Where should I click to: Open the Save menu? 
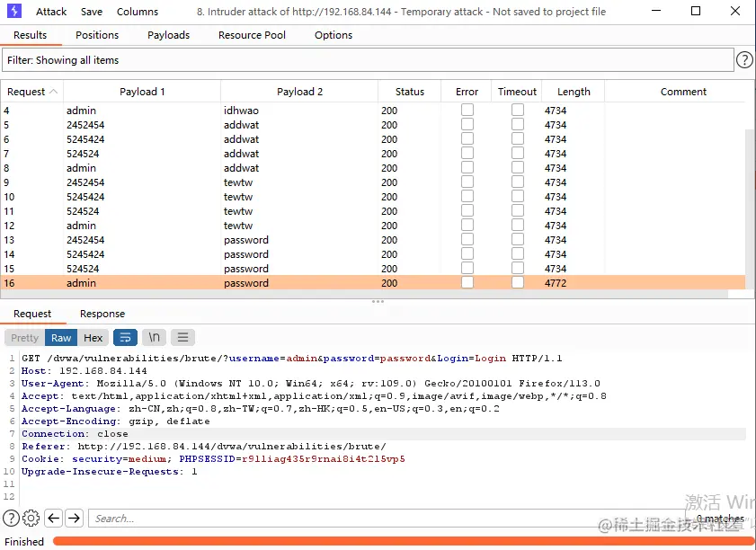point(92,12)
